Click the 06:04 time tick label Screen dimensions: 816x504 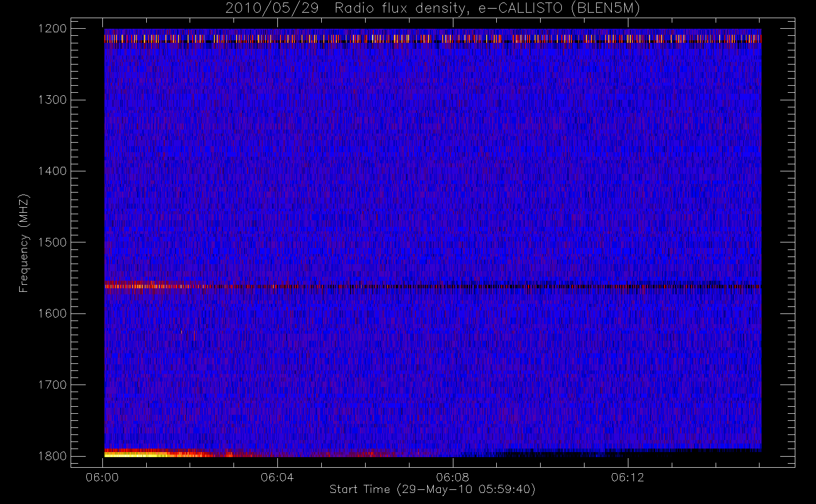tap(277, 477)
